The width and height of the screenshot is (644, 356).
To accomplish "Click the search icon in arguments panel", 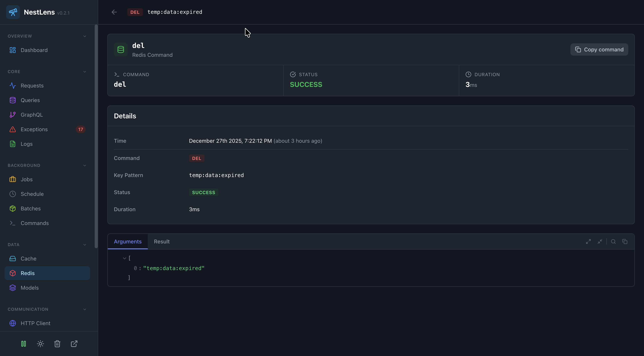I will 613,241.
